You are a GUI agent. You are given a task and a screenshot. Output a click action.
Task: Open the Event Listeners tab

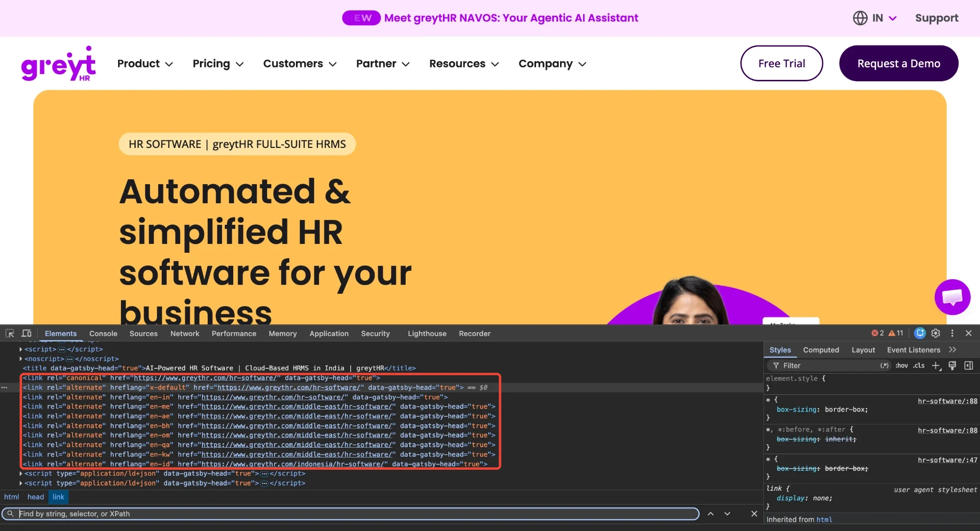(913, 350)
